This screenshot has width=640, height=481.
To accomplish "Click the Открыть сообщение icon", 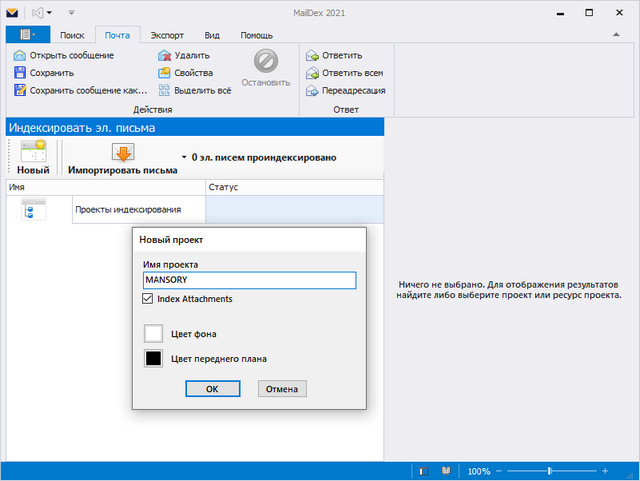I will tap(20, 56).
